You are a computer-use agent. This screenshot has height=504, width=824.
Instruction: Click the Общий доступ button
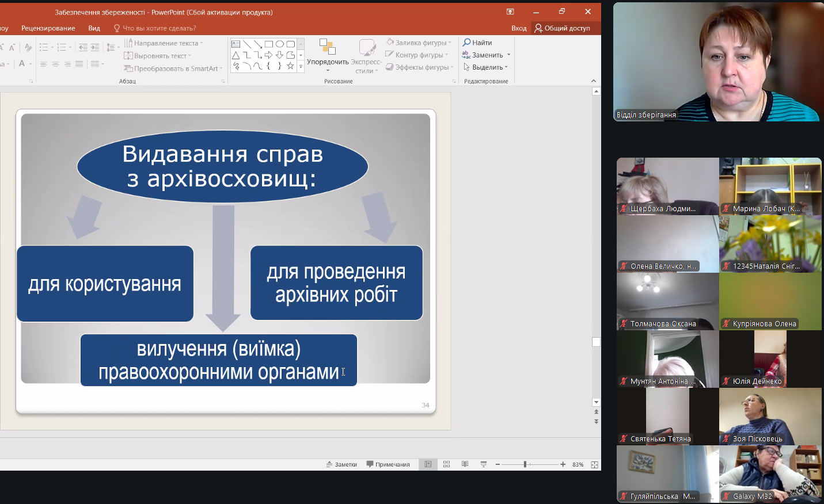pos(562,28)
